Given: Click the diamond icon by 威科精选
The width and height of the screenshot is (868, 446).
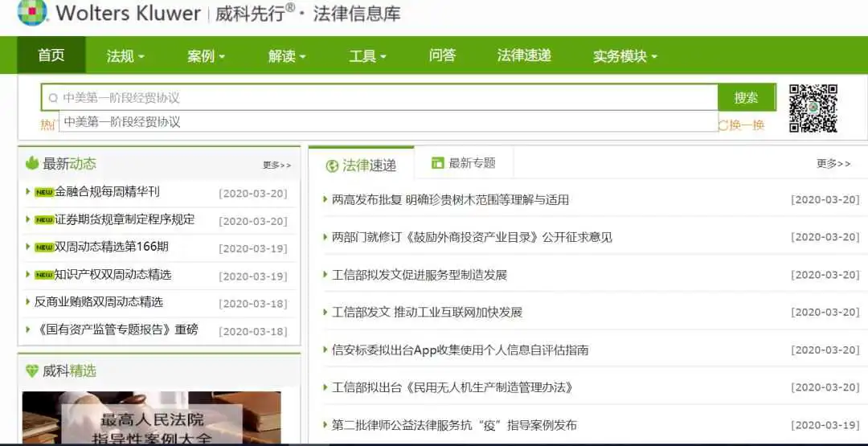Looking at the screenshot, I should (32, 370).
